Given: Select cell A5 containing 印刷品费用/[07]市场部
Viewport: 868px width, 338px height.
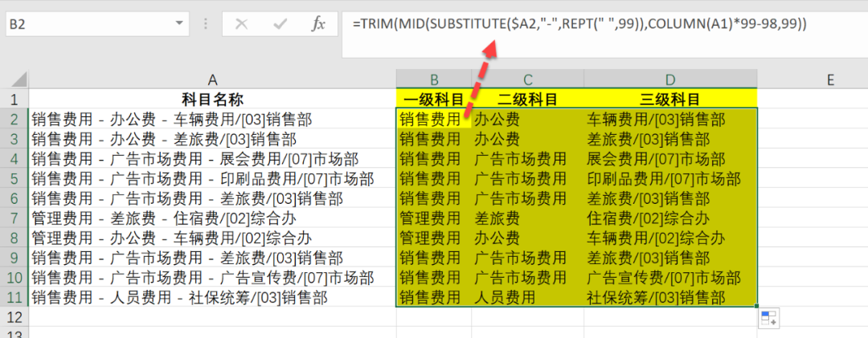Looking at the screenshot, I should [212, 179].
